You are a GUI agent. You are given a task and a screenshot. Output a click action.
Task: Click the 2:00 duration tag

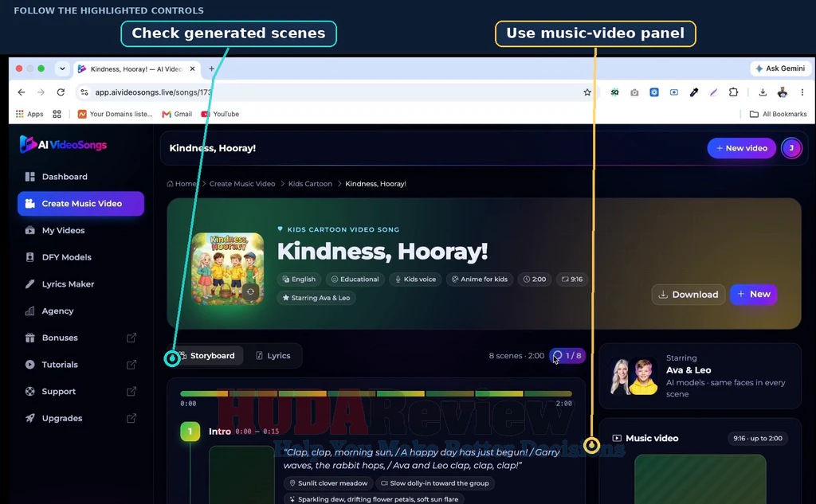click(x=535, y=279)
